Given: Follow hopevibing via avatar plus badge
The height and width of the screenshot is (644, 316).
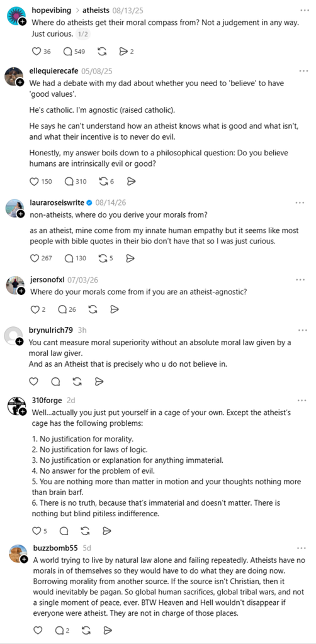Looking at the screenshot, I should [23, 21].
